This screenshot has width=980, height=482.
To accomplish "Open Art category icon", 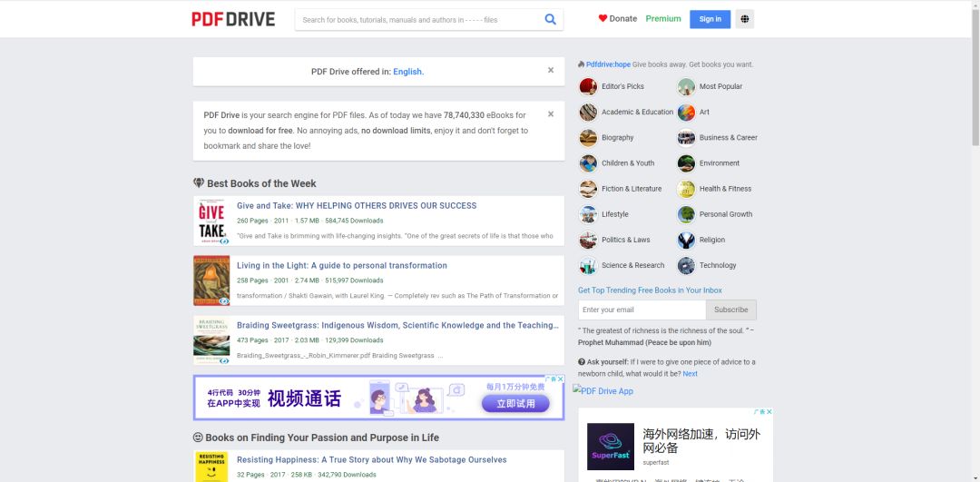I will pos(686,112).
